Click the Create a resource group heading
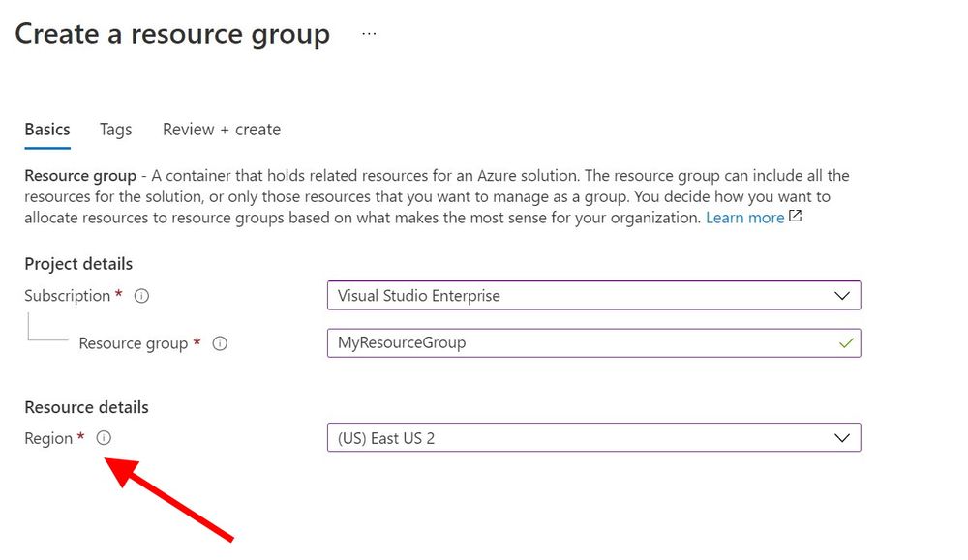This screenshot has width=968, height=560. tap(171, 33)
